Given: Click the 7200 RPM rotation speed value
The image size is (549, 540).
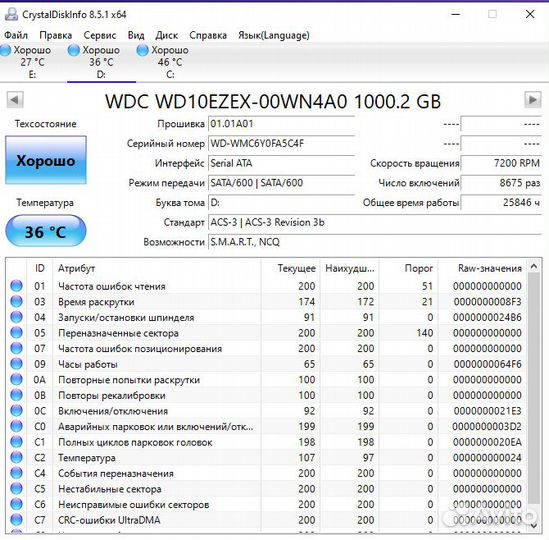Looking at the screenshot, I should (x=501, y=163).
